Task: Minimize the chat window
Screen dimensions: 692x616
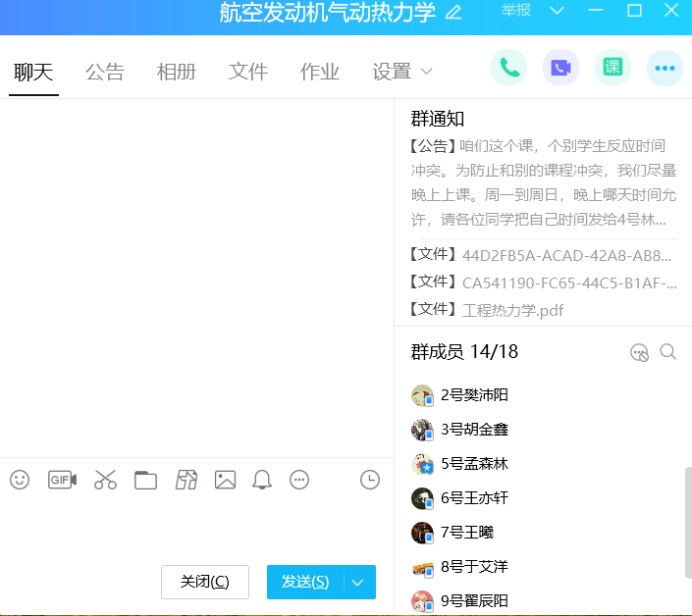Action: pyautogui.click(x=596, y=11)
